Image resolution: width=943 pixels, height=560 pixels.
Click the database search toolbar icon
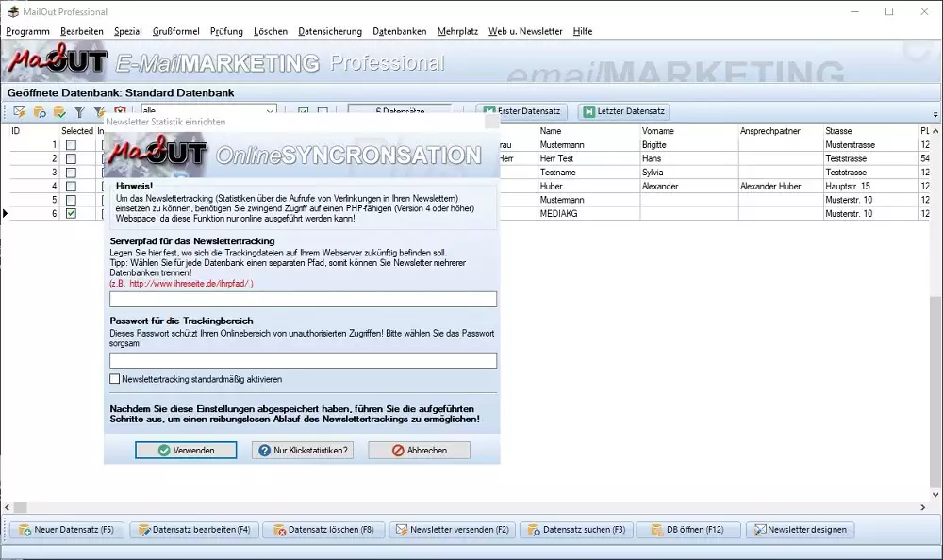point(40,111)
